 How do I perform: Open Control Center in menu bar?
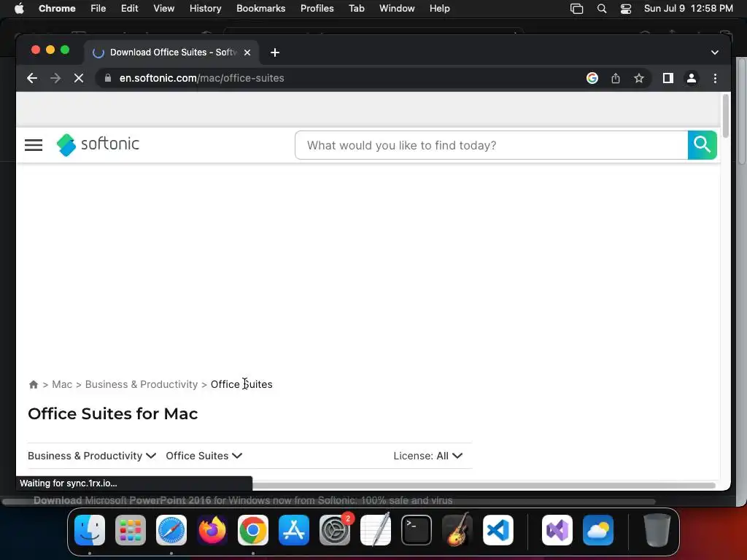click(x=625, y=9)
